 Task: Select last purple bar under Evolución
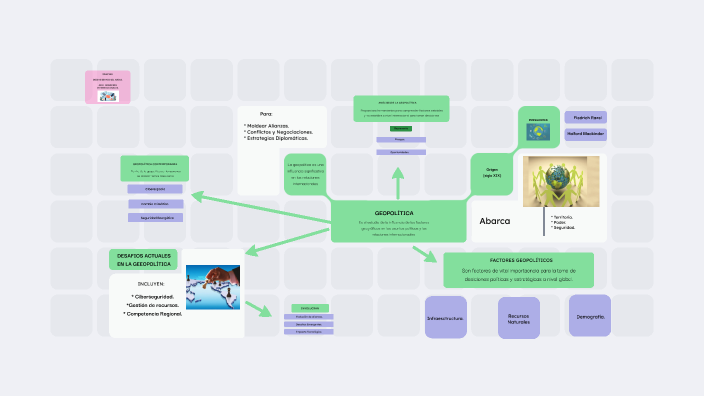[309, 332]
